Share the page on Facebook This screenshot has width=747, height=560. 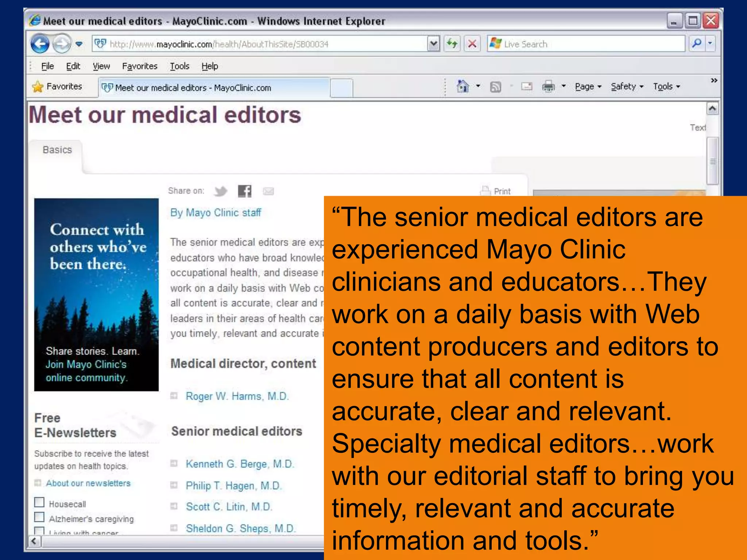tap(244, 191)
